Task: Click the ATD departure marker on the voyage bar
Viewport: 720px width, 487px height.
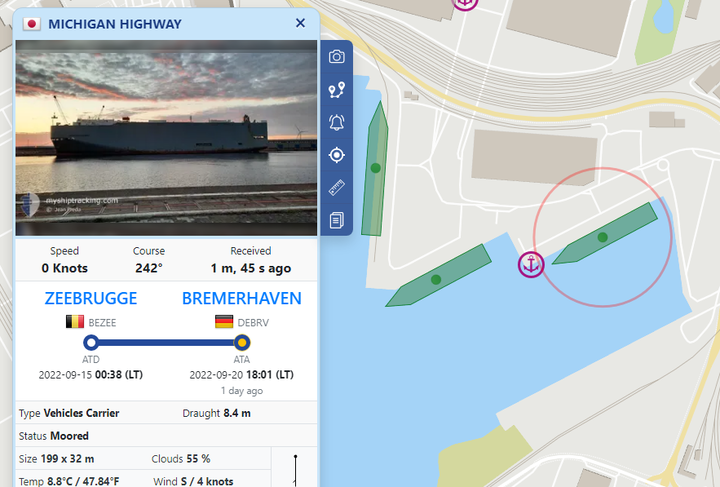Action: point(91,342)
